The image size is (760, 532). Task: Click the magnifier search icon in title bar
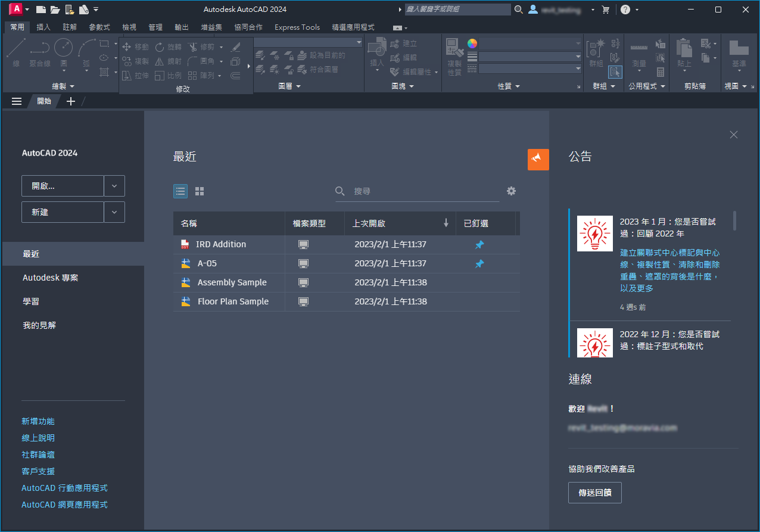click(519, 10)
